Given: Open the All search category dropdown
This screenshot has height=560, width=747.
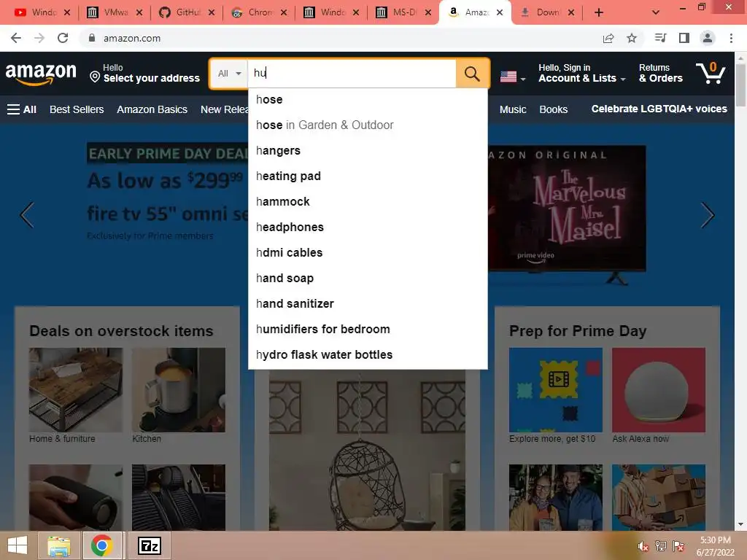Looking at the screenshot, I should tap(229, 74).
